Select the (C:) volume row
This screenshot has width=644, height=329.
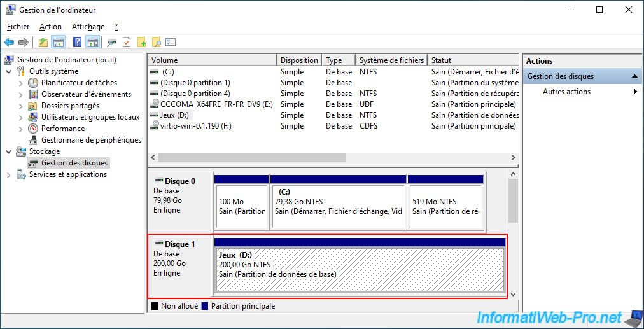coord(333,72)
